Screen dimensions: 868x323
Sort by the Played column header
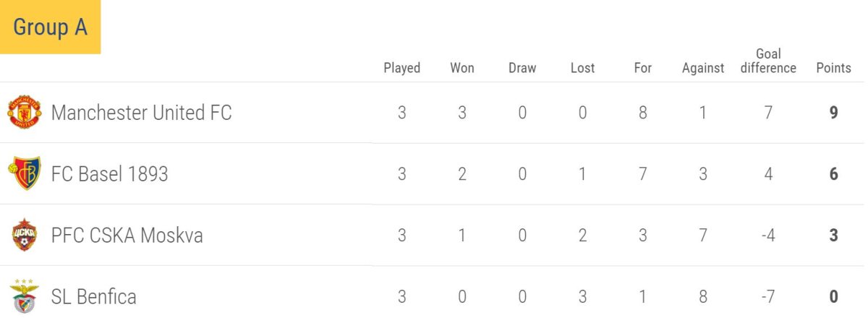tap(401, 68)
